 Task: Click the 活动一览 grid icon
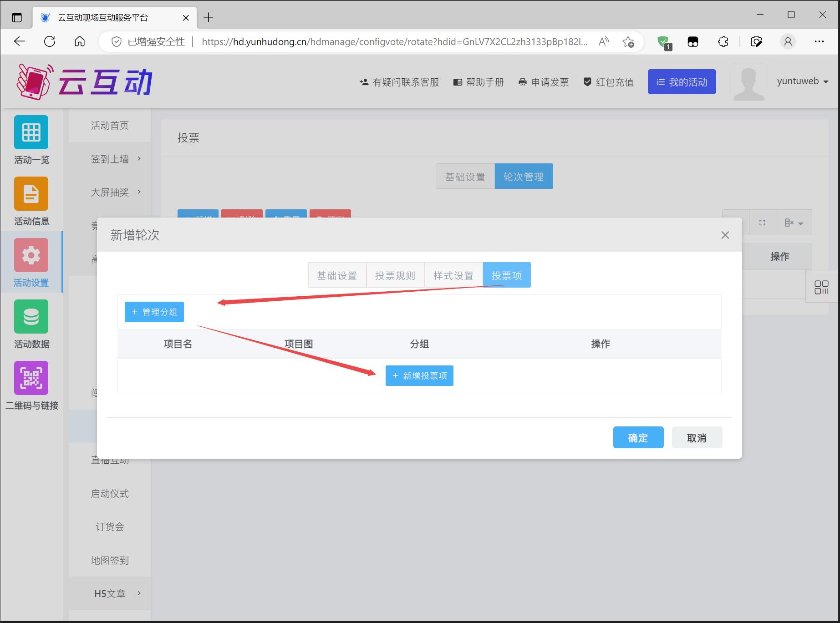tap(31, 132)
